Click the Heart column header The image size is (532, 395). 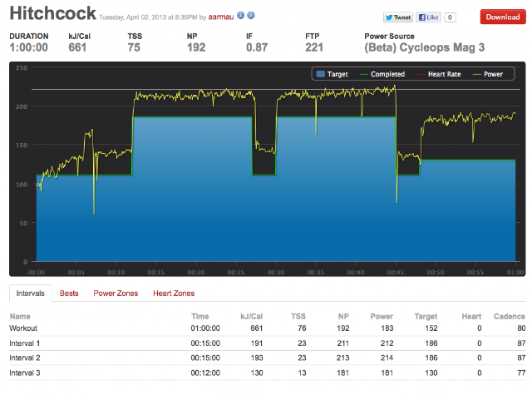471,316
